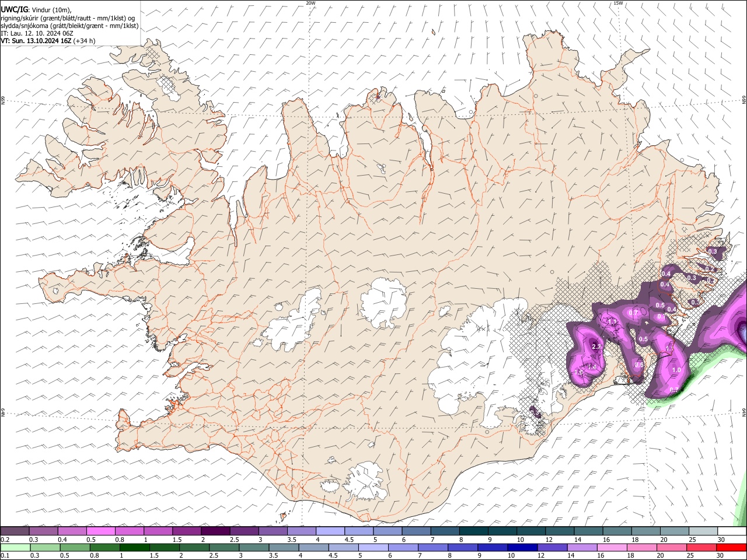The width and height of the screenshot is (747, 560).
Task: Click the Mýrdalsjökull glacier near the south coast
Action: [366, 481]
